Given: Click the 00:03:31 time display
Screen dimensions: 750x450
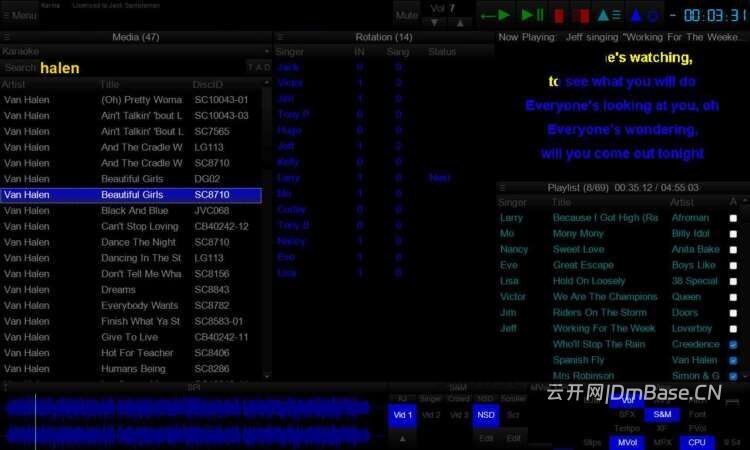Looking at the screenshot, I should (x=715, y=15).
